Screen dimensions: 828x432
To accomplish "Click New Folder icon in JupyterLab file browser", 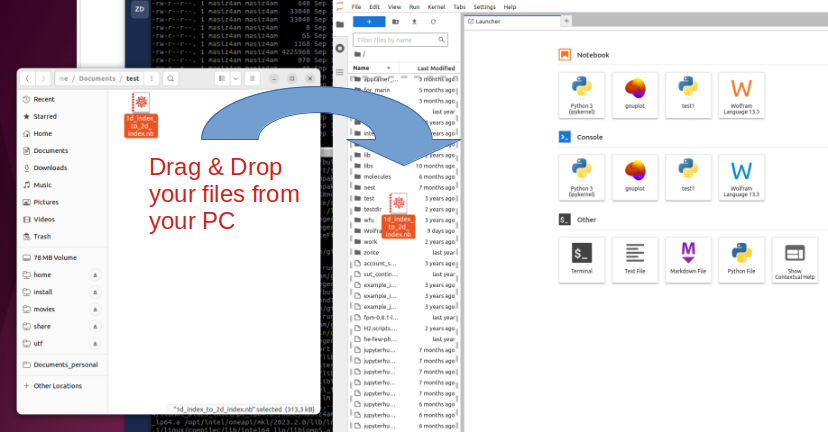I will coord(396,22).
